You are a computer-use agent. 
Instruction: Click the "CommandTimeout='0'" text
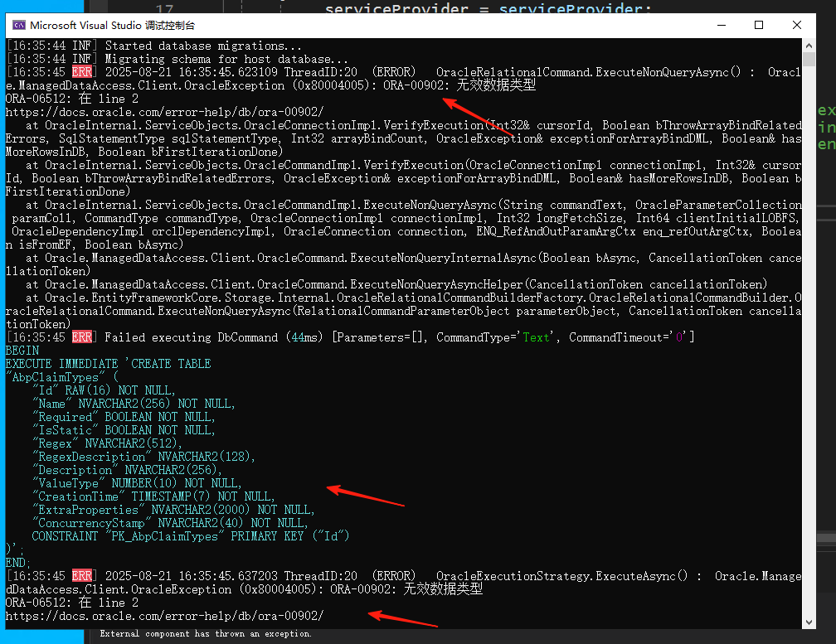pos(628,337)
